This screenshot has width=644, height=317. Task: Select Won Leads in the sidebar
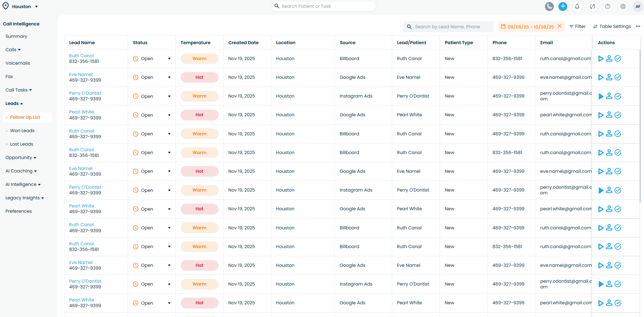coord(22,131)
